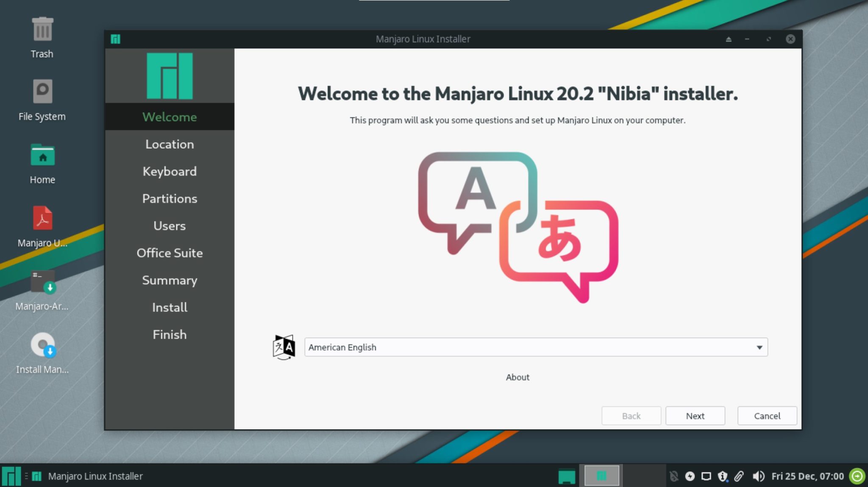Click the File System icon on desktop
This screenshot has height=487, width=868.
coord(42,91)
